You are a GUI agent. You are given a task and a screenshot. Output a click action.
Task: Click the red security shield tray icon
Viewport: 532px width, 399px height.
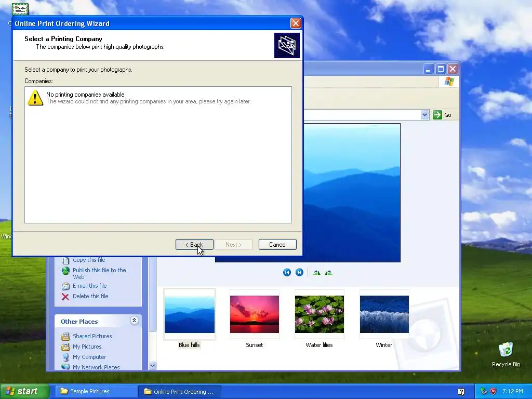494,392
